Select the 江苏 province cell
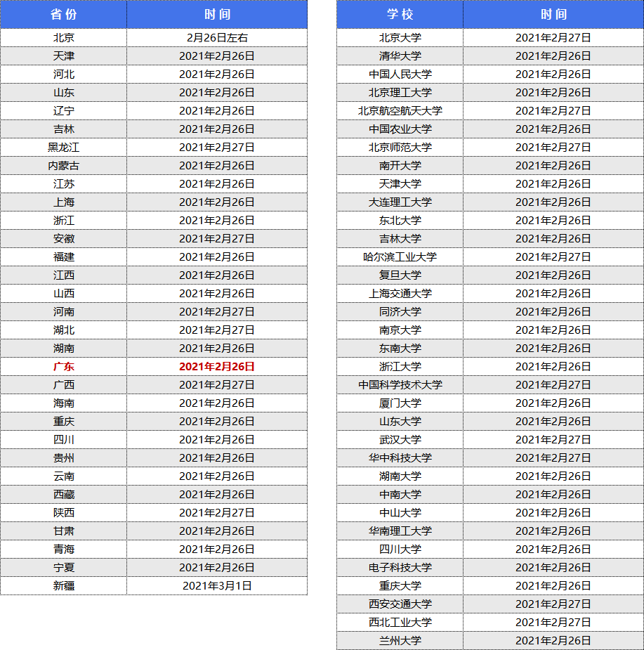644x650 pixels. [63, 183]
